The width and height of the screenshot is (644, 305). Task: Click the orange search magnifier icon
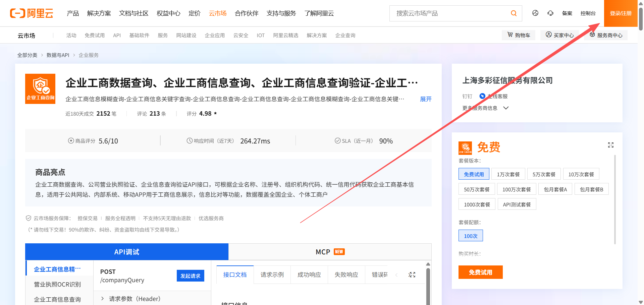click(x=514, y=13)
